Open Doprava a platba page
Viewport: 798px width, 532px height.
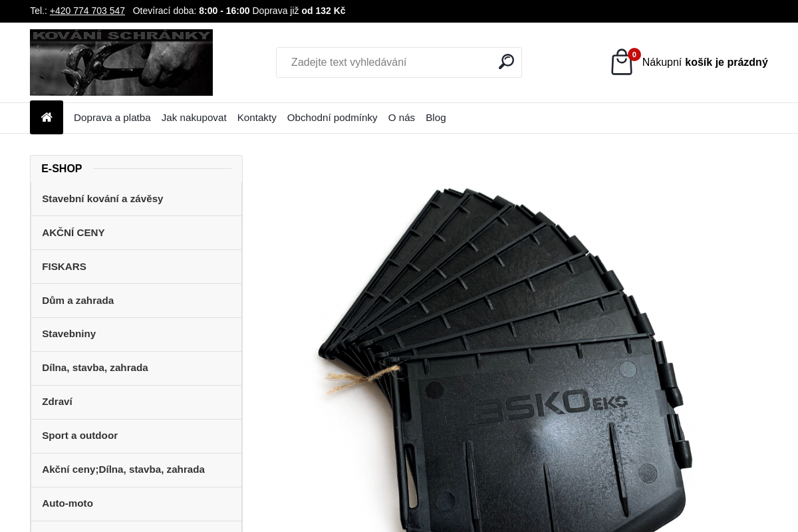[112, 118]
